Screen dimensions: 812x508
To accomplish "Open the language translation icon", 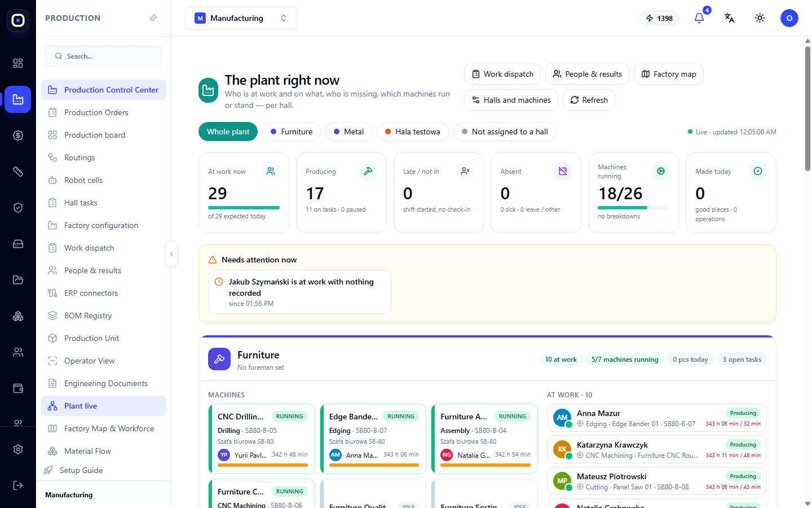I will (x=730, y=18).
